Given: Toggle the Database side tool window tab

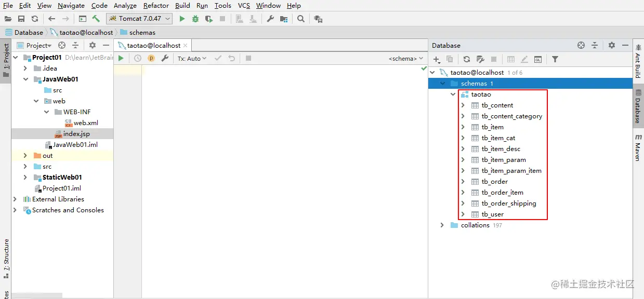Looking at the screenshot, I should [638, 106].
